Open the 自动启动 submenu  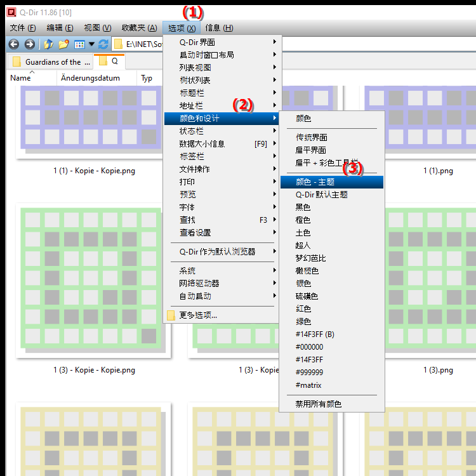(221, 296)
